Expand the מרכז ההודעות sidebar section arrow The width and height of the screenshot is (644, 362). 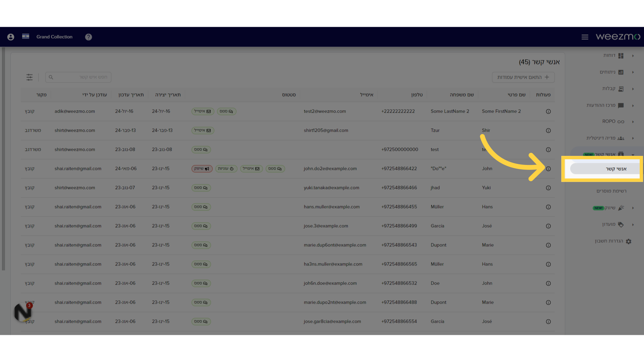(633, 106)
